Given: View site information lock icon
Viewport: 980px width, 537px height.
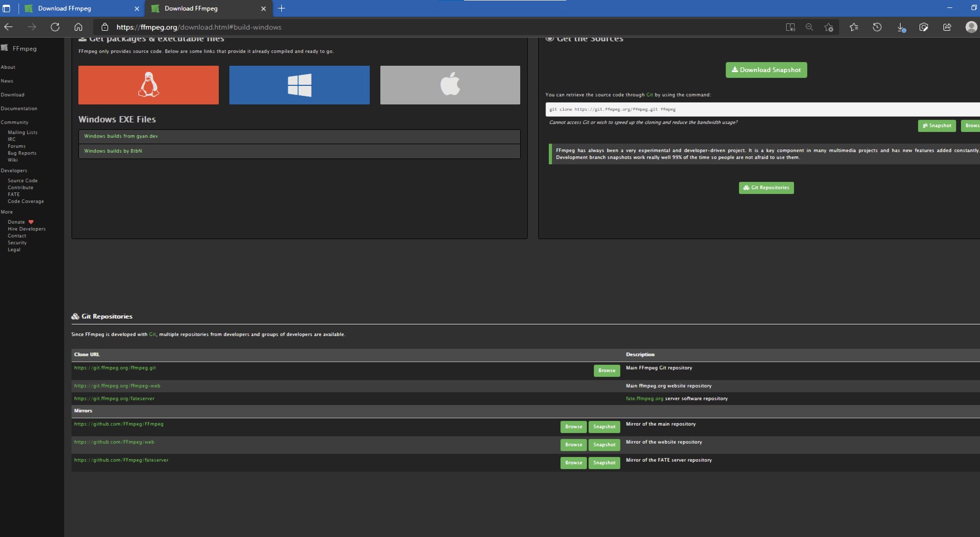Looking at the screenshot, I should 105,27.
